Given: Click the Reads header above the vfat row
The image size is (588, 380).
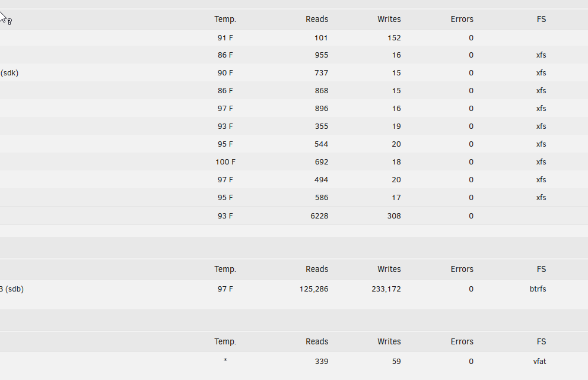Looking at the screenshot, I should [x=317, y=341].
